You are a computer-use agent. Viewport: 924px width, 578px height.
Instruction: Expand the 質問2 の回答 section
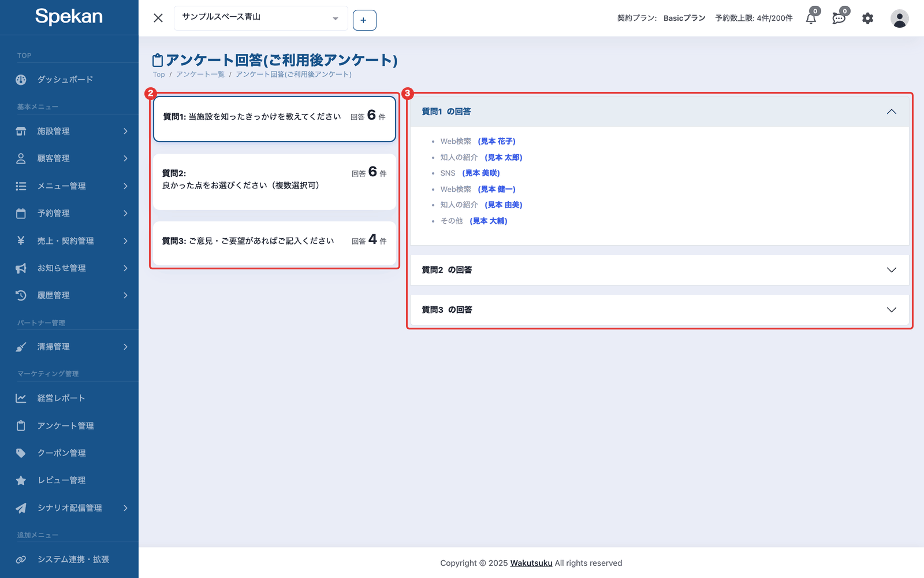(x=660, y=270)
